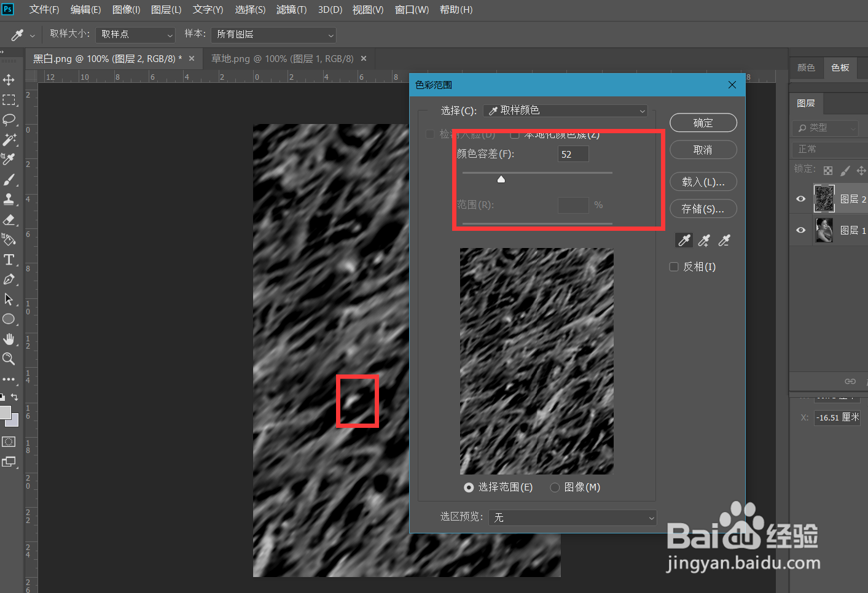Choose the Add to Sample eyedropper

704,240
